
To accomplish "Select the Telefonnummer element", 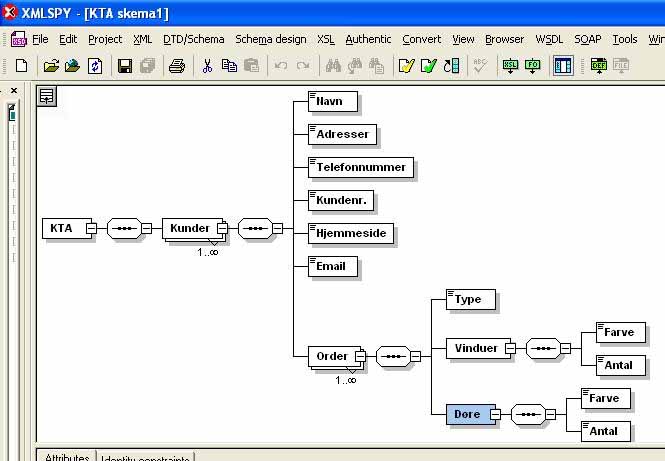I will (x=360, y=167).
